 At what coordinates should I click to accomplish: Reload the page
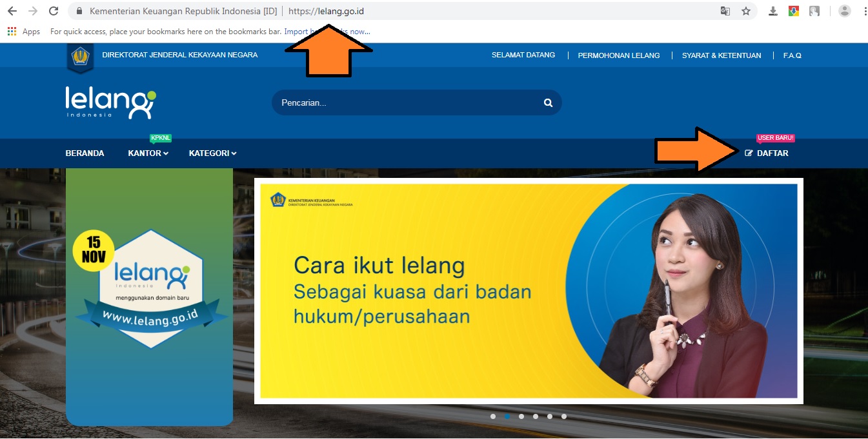[x=53, y=10]
